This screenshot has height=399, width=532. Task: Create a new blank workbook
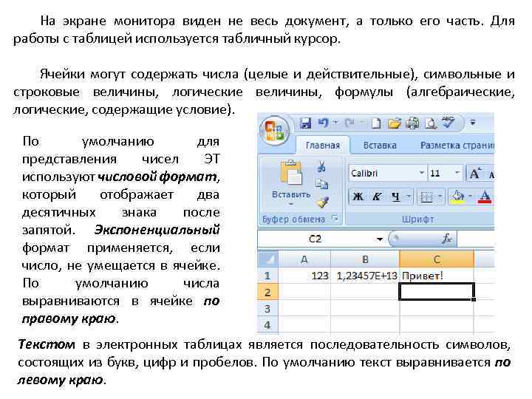click(x=376, y=123)
